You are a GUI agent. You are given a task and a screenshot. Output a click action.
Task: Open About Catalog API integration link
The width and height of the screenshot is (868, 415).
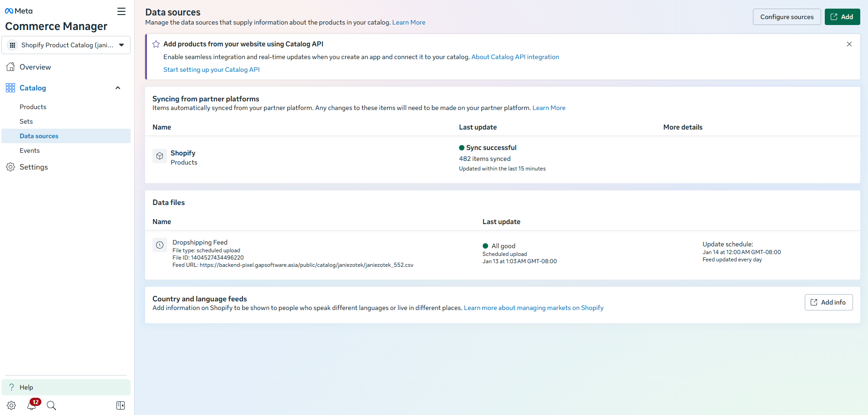click(515, 57)
